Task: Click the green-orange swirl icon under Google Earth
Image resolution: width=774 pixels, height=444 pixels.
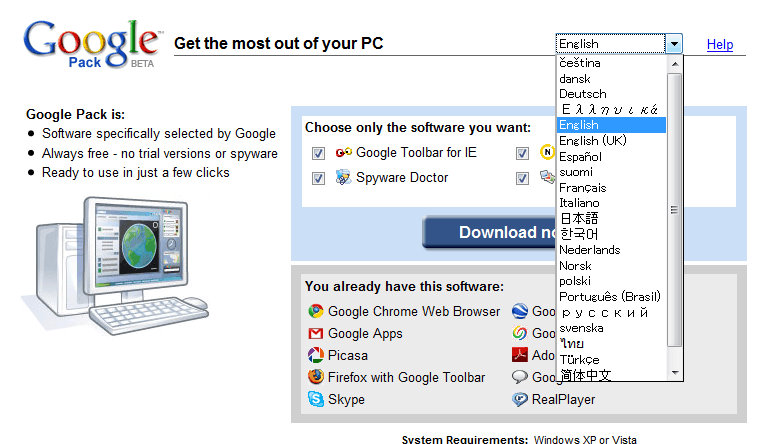Action: (x=520, y=333)
